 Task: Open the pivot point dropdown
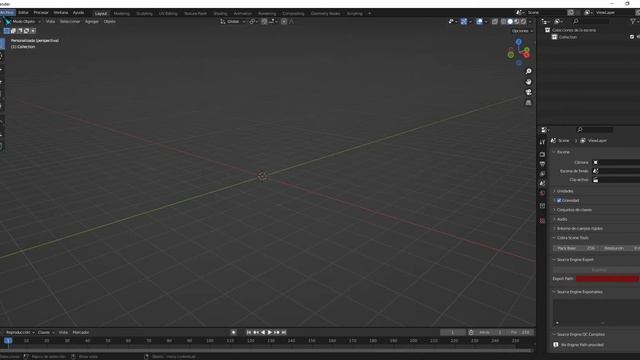(x=253, y=22)
